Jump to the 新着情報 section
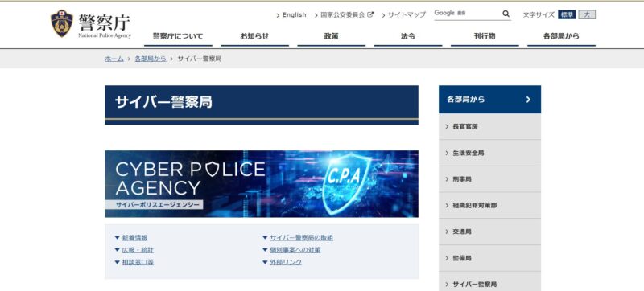This screenshot has width=644, height=291. pos(134,238)
